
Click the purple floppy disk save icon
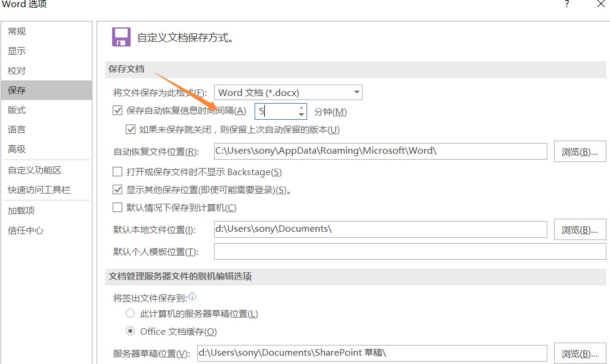pos(121,37)
